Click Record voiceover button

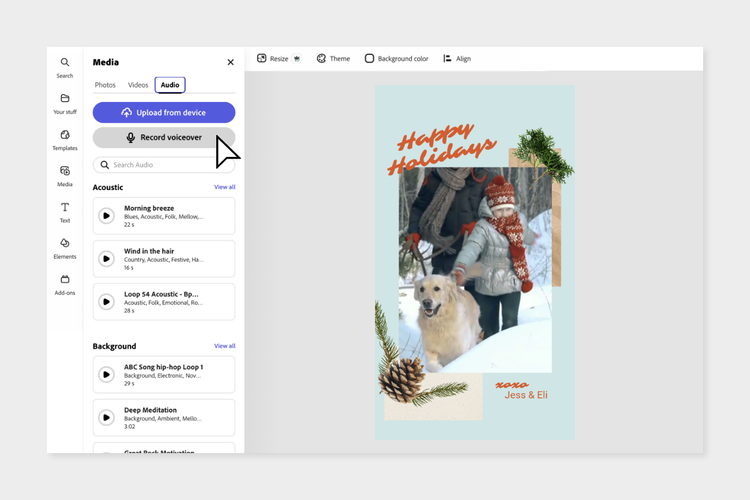[x=164, y=137]
